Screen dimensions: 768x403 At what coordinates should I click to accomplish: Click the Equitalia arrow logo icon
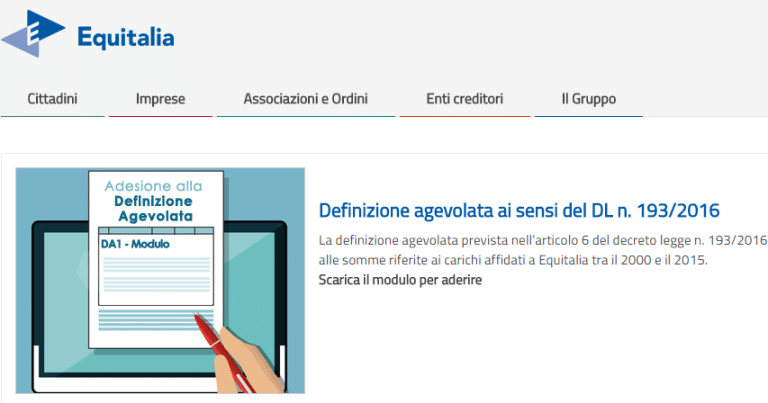(33, 34)
